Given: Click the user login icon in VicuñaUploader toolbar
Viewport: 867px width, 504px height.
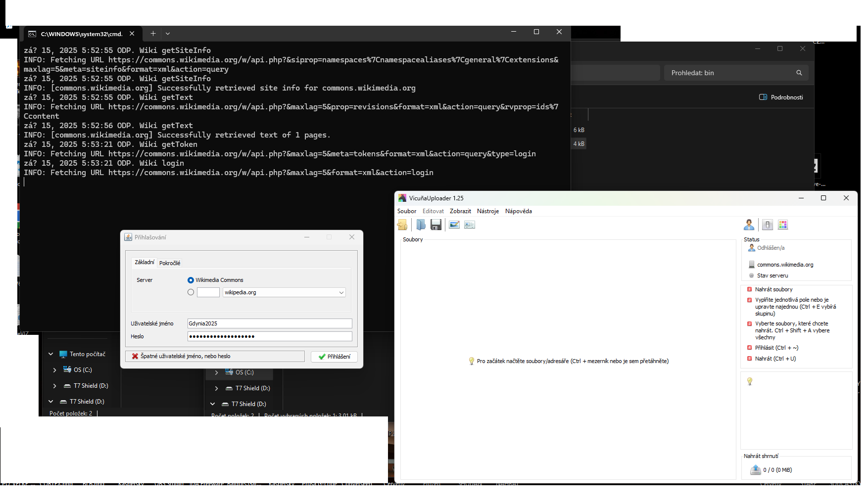Looking at the screenshot, I should [x=749, y=225].
